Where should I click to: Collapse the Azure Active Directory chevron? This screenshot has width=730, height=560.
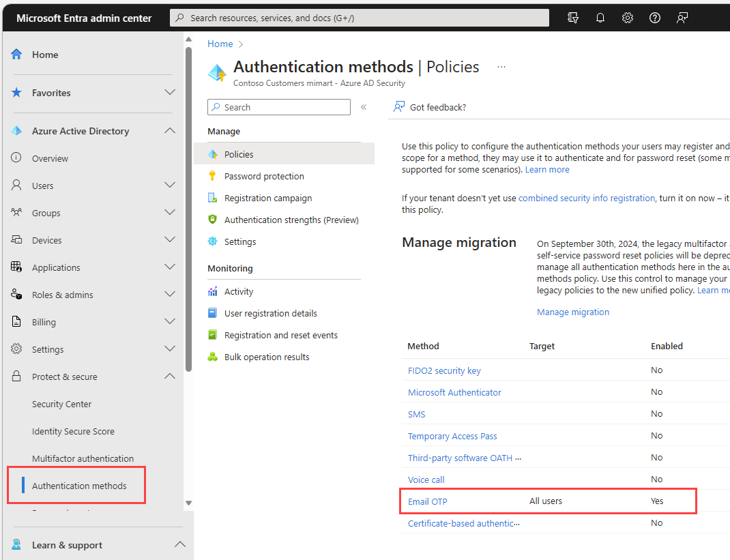pyautogui.click(x=170, y=131)
